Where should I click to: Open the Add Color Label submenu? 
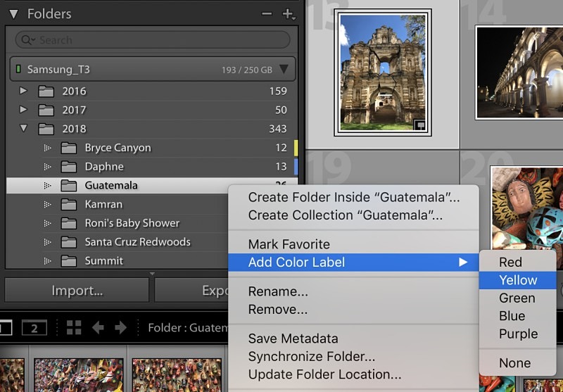click(x=354, y=262)
